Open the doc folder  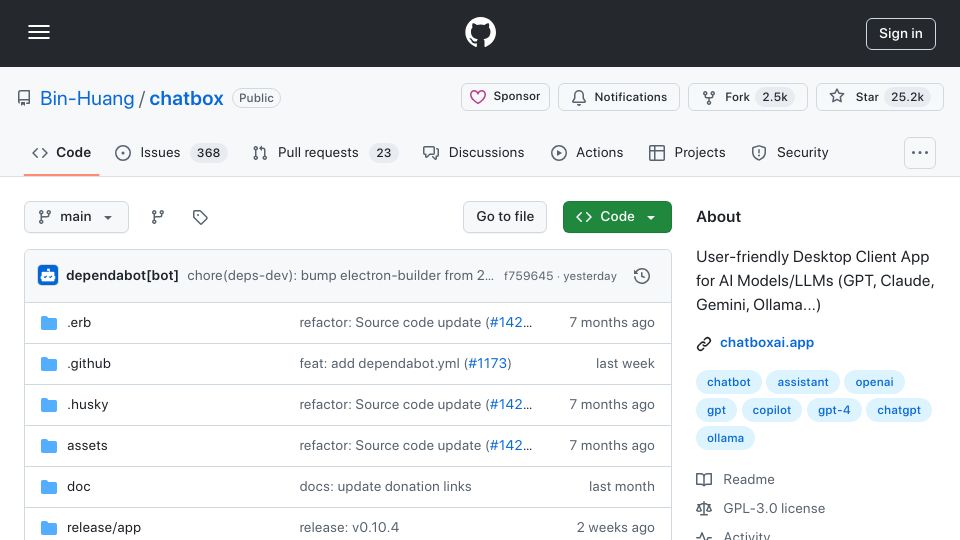click(x=78, y=487)
